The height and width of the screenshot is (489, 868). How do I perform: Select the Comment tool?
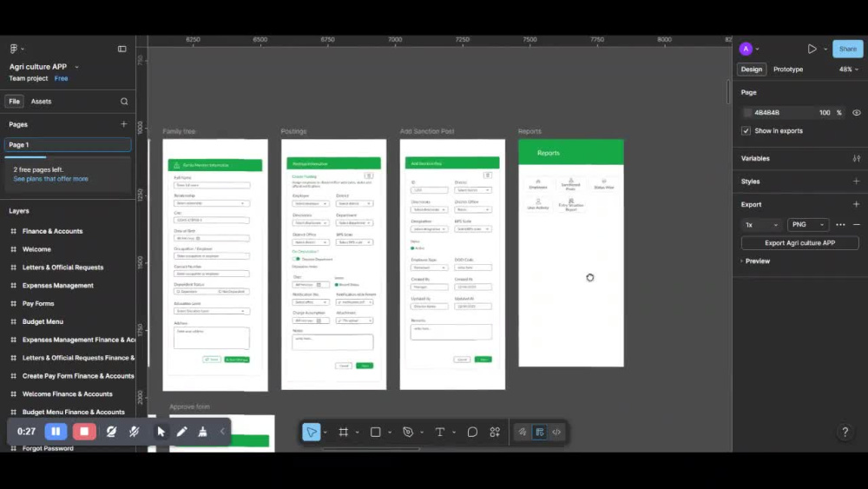(472, 432)
